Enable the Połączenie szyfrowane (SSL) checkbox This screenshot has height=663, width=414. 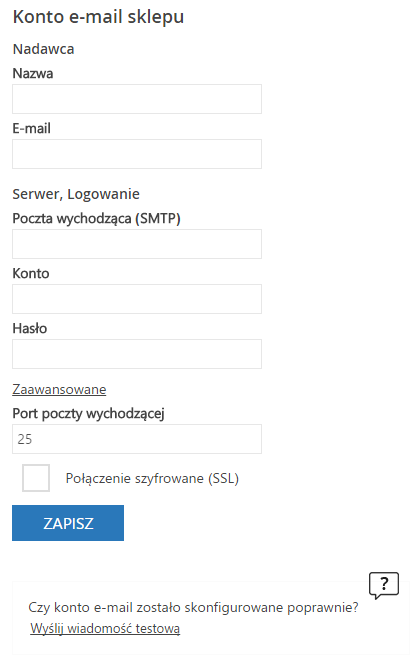click(36, 478)
